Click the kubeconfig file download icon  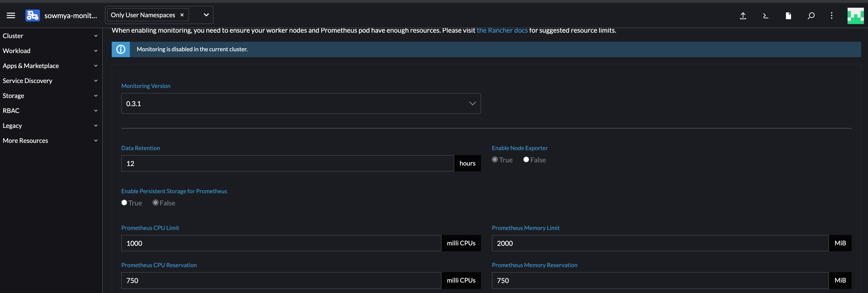point(788,16)
